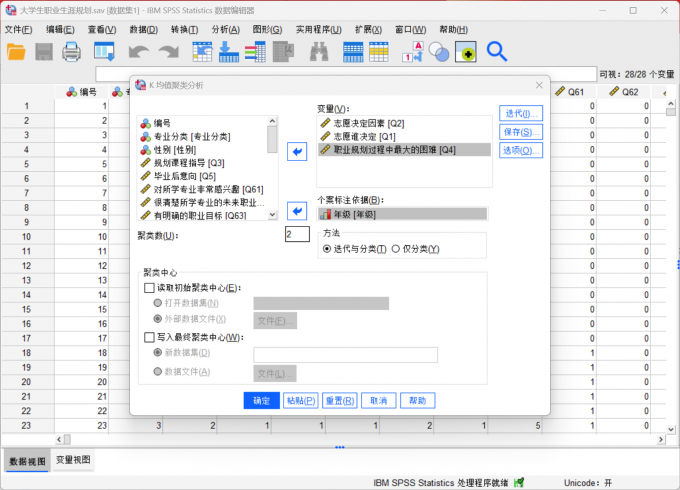Click the data grid vertical scrollbar down arrow
This screenshot has height=490, width=680.
pos(670,429)
